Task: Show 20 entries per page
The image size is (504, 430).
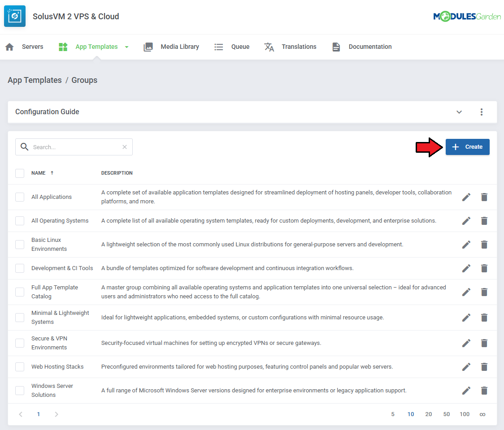Action: 429,414
